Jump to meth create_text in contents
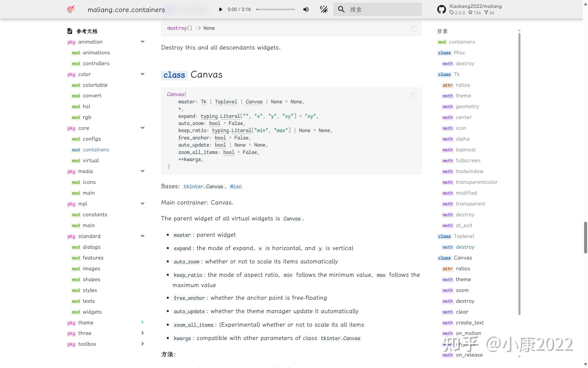 tap(463, 322)
